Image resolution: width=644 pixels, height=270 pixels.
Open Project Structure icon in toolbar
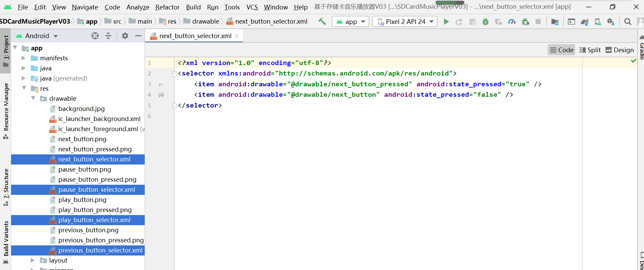pos(555,22)
